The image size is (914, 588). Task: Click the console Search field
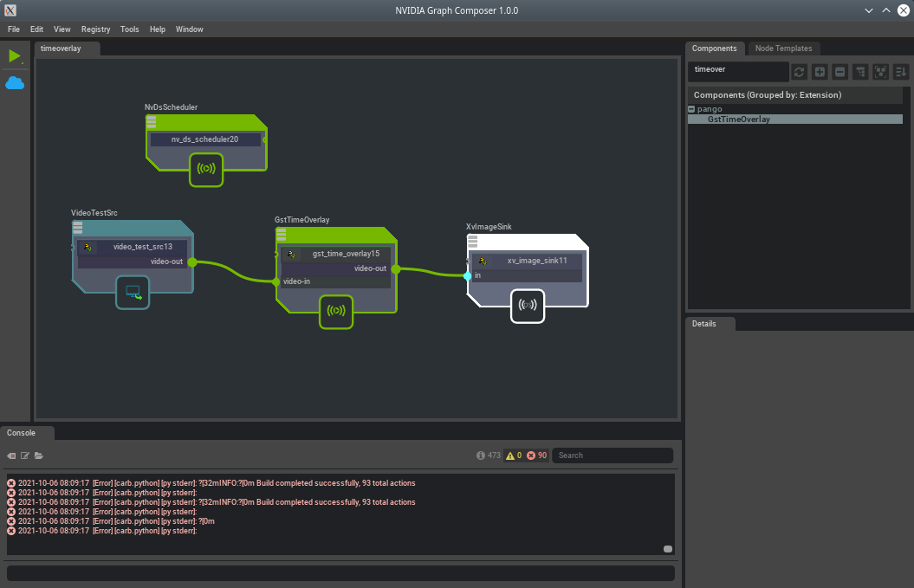612,456
